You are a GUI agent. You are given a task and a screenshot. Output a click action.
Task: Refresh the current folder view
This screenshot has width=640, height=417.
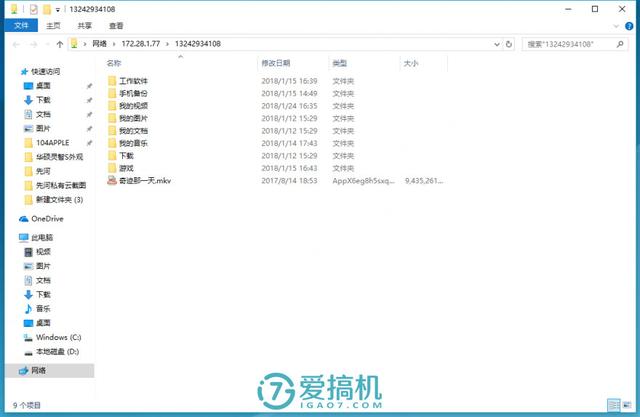(509, 44)
